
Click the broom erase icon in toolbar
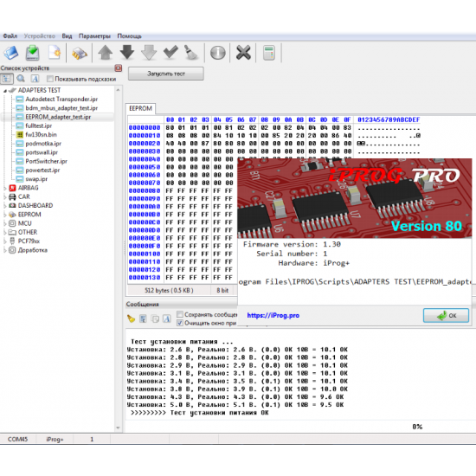[191, 53]
